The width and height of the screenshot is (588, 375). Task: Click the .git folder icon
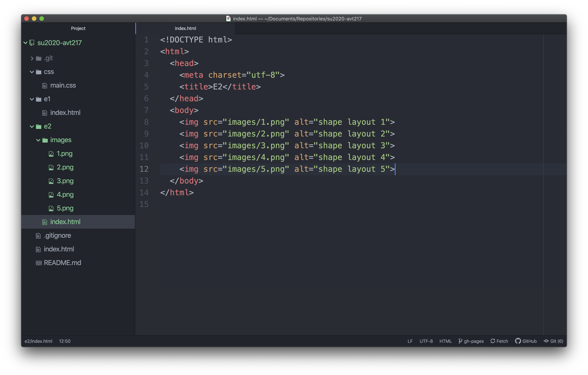point(39,58)
